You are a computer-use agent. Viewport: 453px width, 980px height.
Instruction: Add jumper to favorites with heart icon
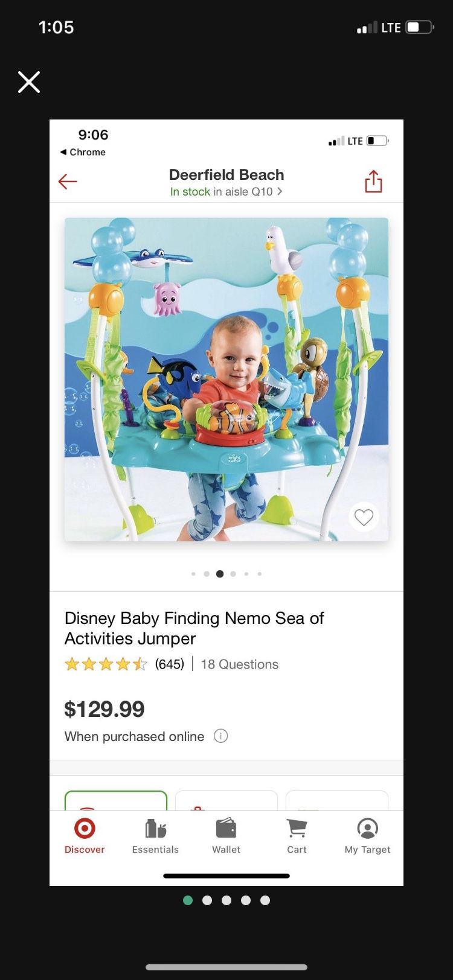click(x=364, y=517)
